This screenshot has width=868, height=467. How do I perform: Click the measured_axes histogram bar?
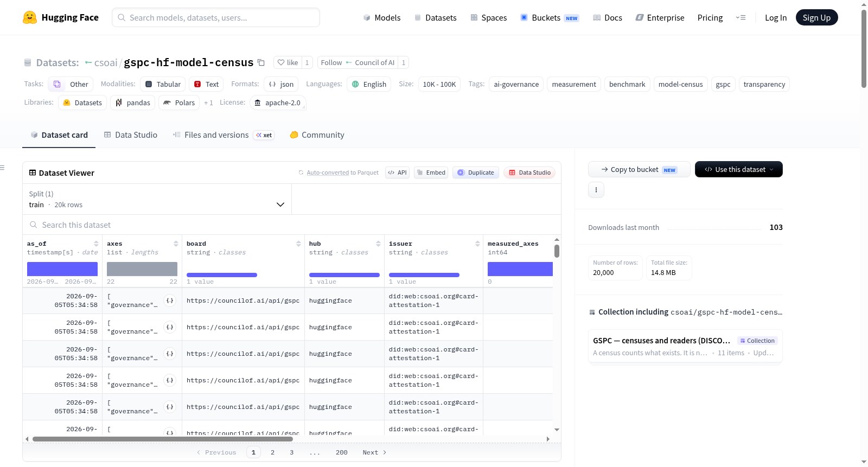(520, 269)
